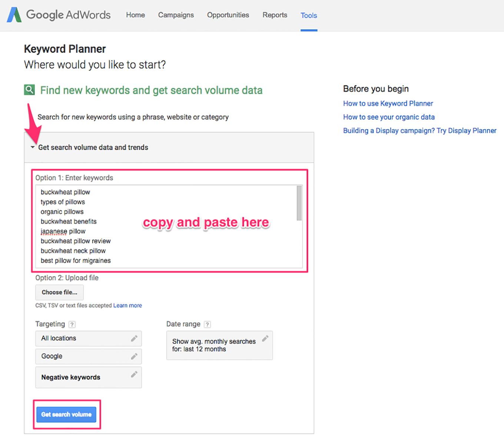504x441 pixels.
Task: Click pencil icon next to Google network
Action: 134,356
